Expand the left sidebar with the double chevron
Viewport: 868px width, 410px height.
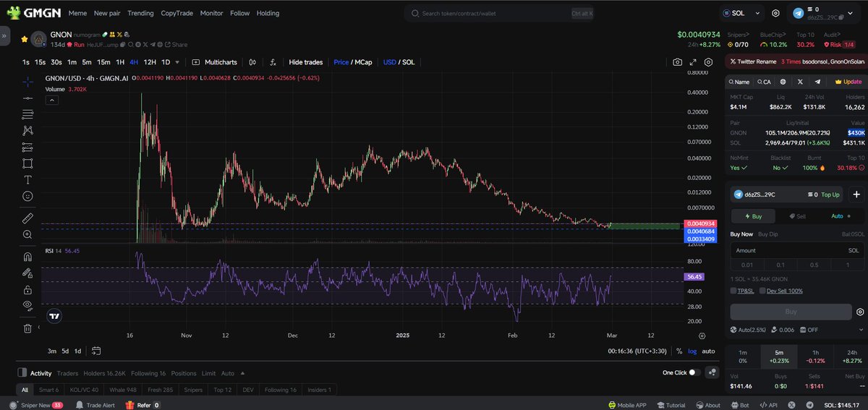pos(4,35)
